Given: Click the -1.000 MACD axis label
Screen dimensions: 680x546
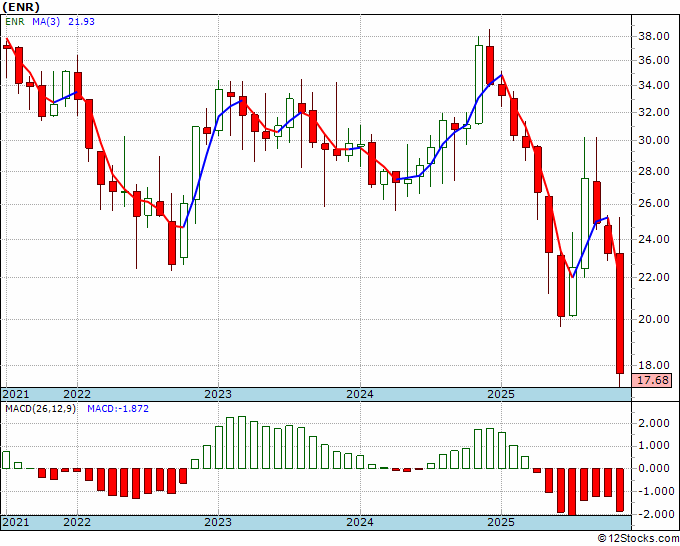Looking at the screenshot, I should (x=654, y=491).
